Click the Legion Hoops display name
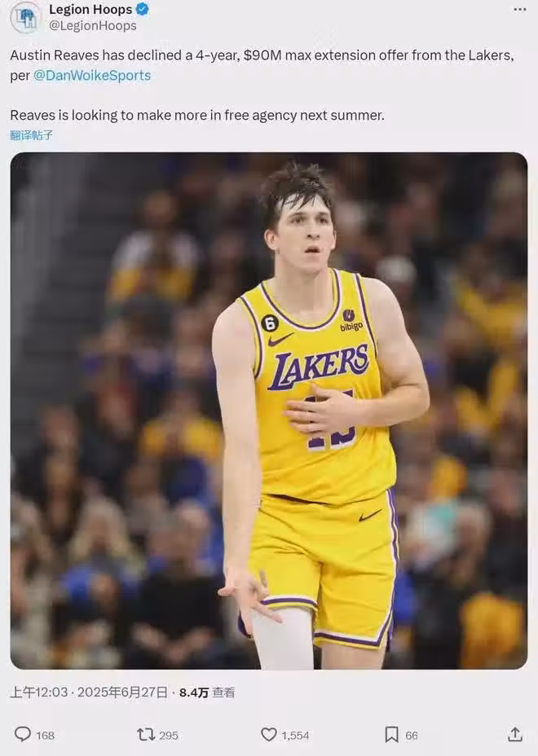The width and height of the screenshot is (538, 756). [90, 10]
